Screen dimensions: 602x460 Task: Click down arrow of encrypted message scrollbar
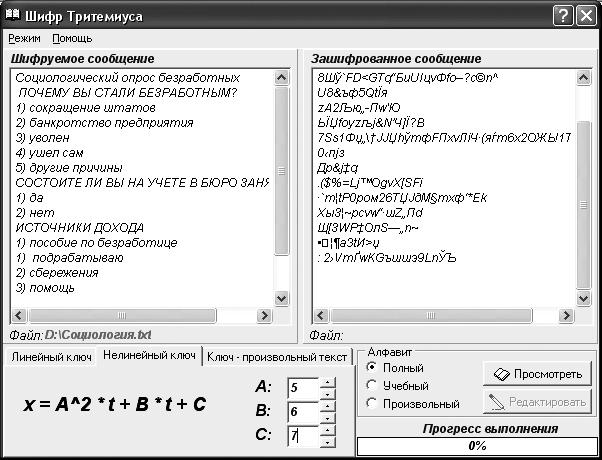(584, 298)
